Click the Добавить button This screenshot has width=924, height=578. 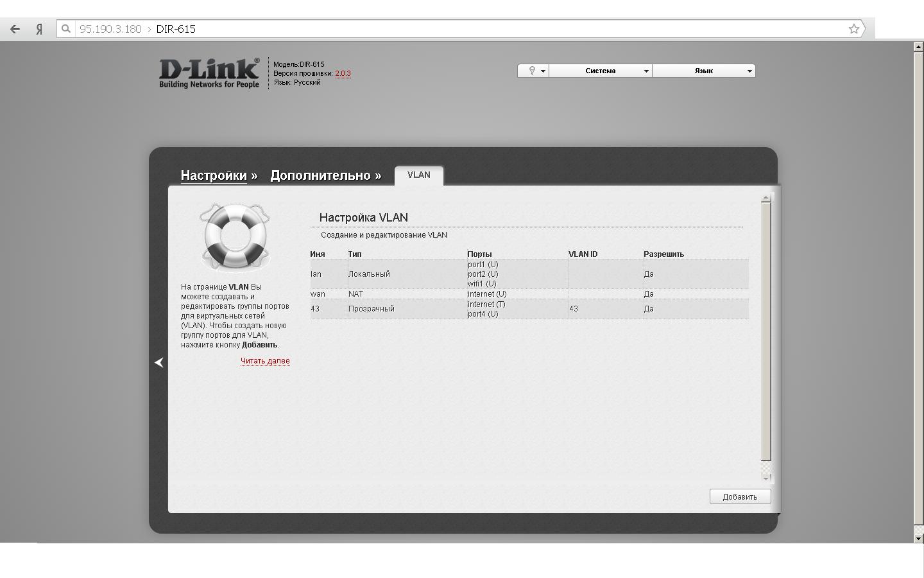click(x=740, y=496)
